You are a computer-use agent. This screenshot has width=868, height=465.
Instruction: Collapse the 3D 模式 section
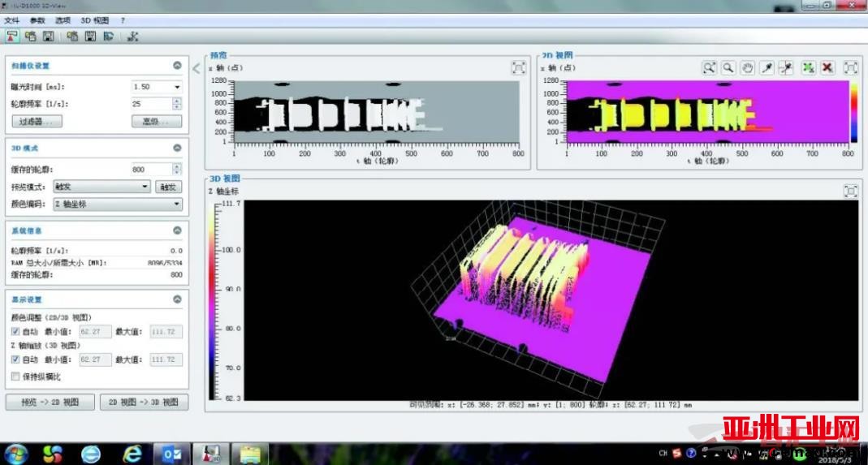(x=177, y=148)
